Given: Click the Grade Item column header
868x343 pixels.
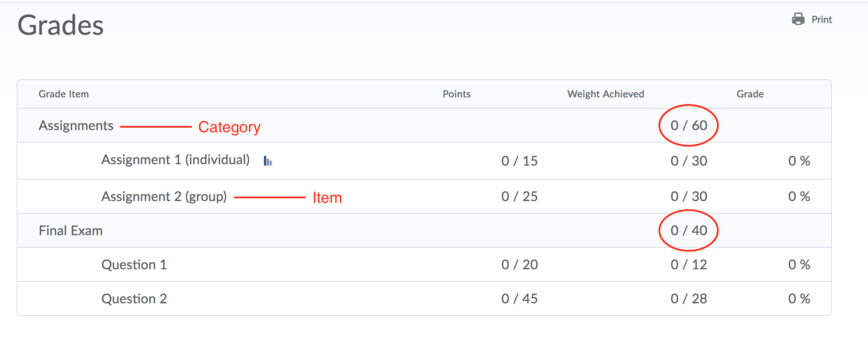Looking at the screenshot, I should click(64, 94).
